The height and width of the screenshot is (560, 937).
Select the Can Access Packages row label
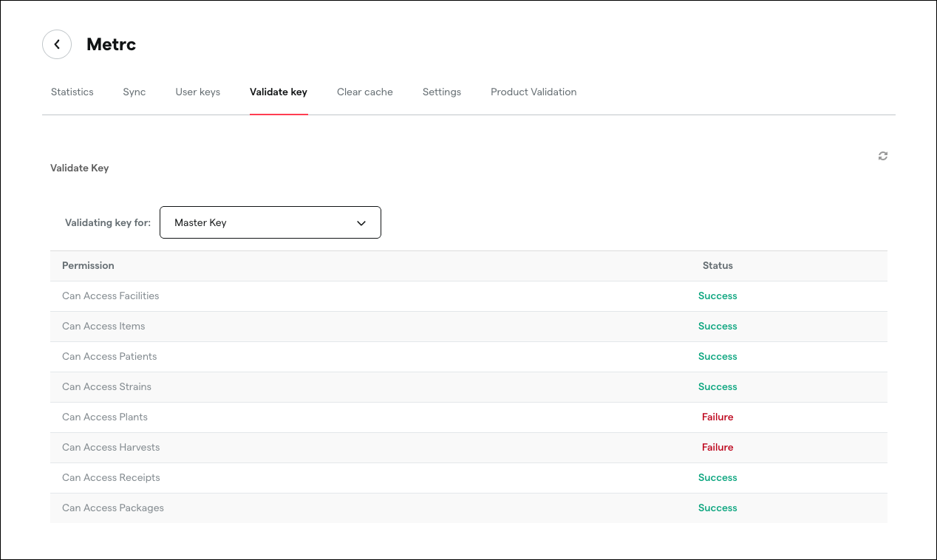click(x=113, y=508)
